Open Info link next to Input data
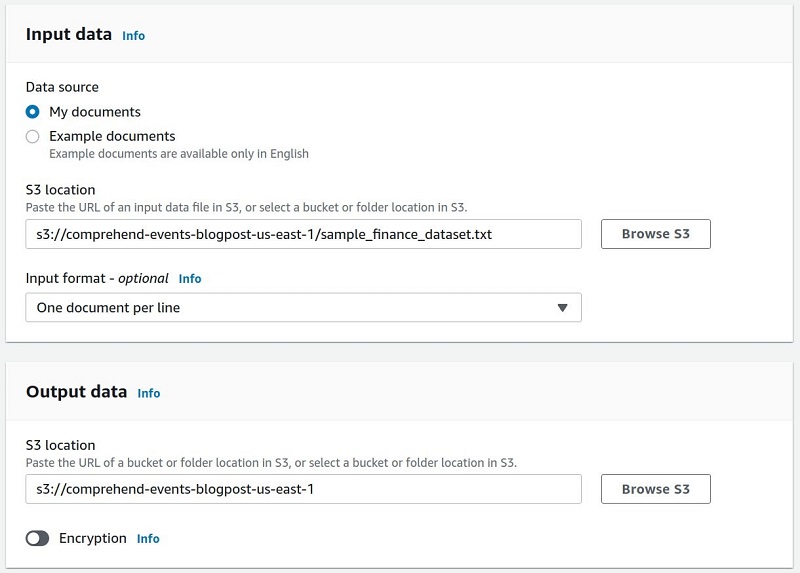 [134, 36]
